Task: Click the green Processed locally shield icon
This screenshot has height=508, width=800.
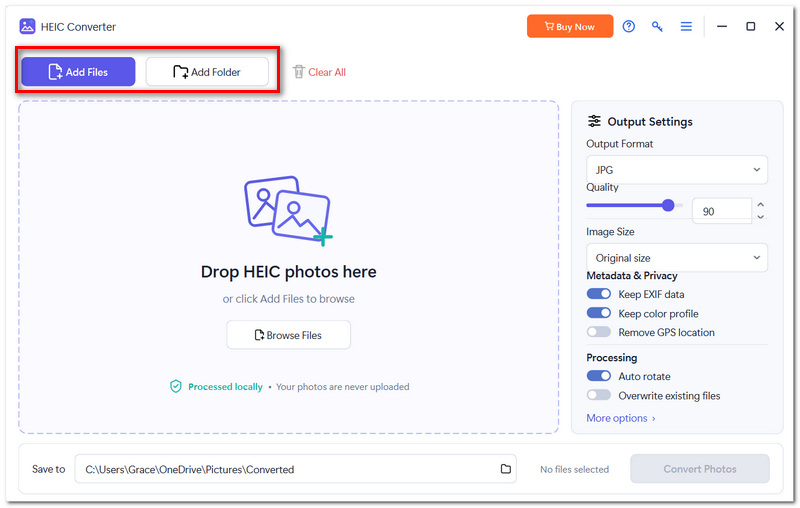Action: pyautogui.click(x=176, y=387)
